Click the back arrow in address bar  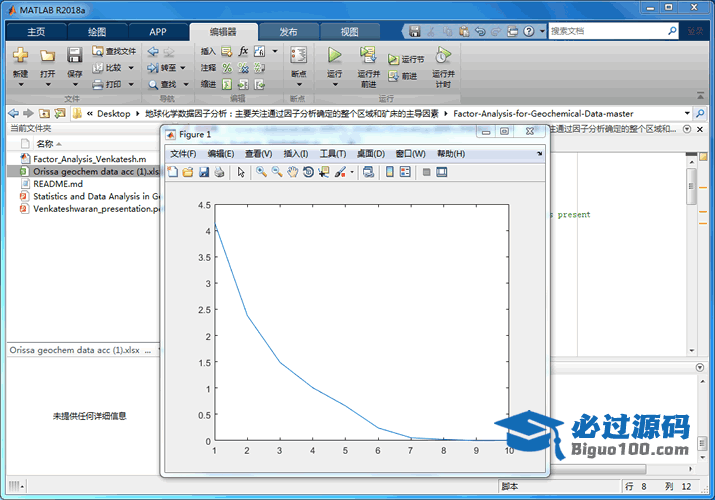coord(13,113)
